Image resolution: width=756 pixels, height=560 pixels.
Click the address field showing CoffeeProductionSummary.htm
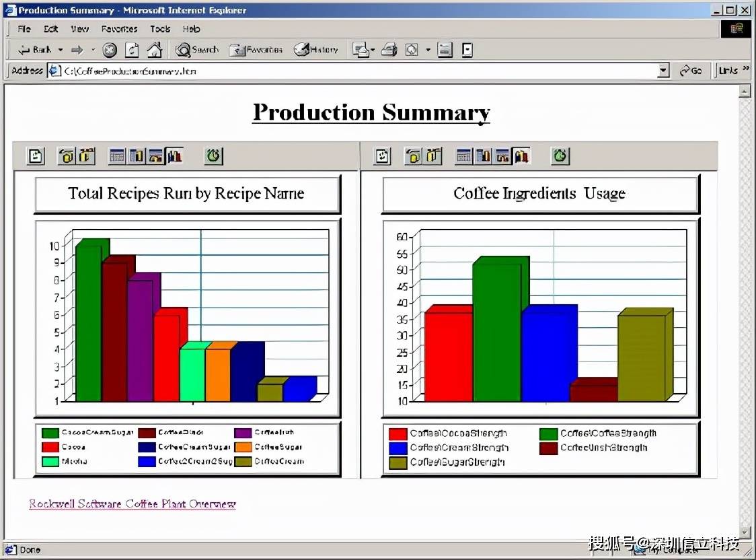(360, 71)
